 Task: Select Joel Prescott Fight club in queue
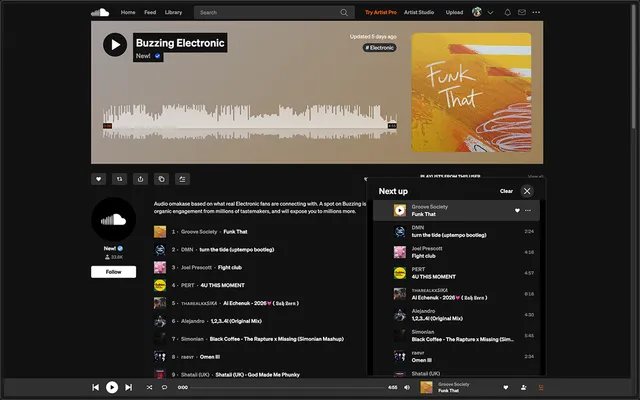[456, 252]
